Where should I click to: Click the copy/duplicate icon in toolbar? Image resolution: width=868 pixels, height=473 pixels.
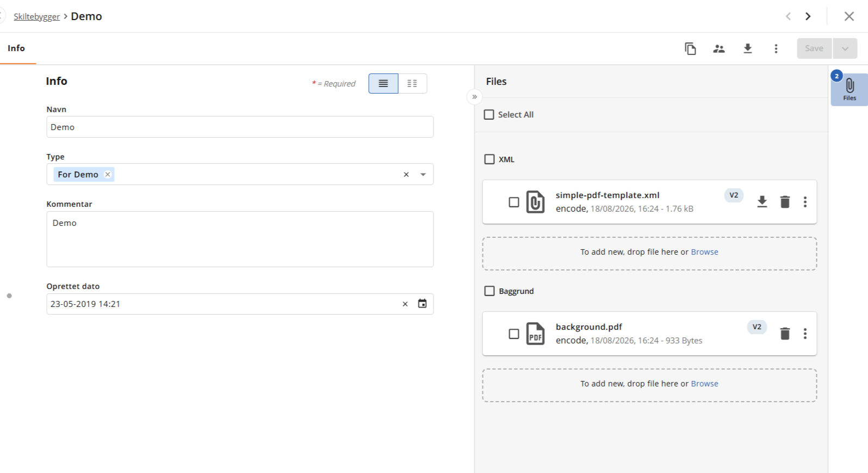[690, 48]
